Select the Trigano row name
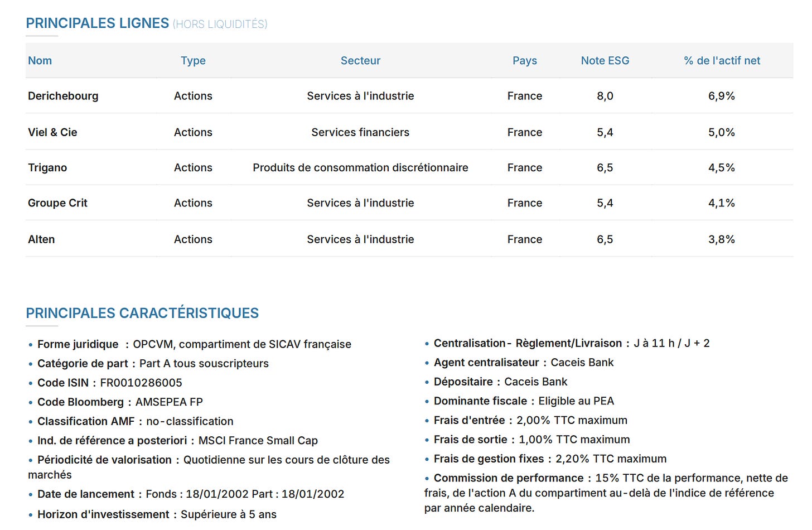Screen dimensions: 812x530 [x=47, y=167]
